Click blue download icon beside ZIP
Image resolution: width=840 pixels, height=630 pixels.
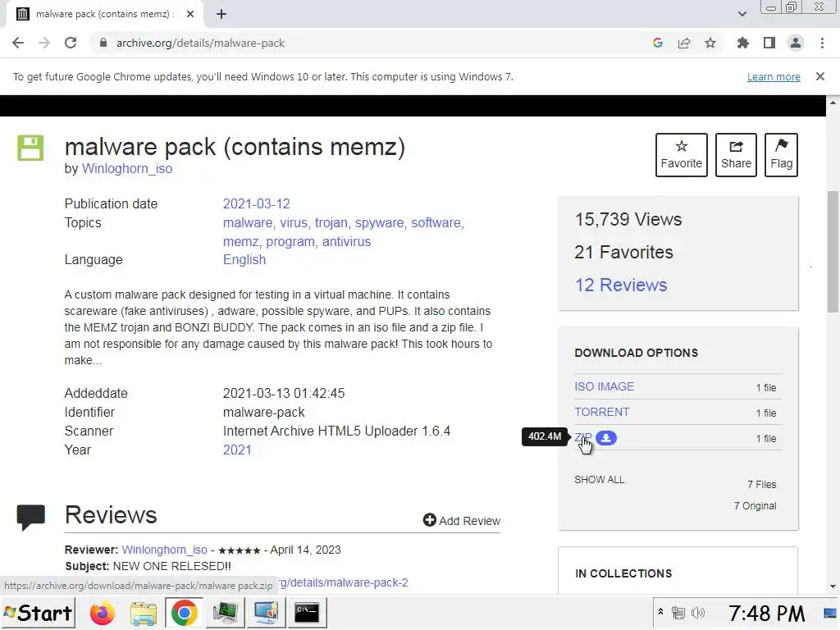point(606,438)
